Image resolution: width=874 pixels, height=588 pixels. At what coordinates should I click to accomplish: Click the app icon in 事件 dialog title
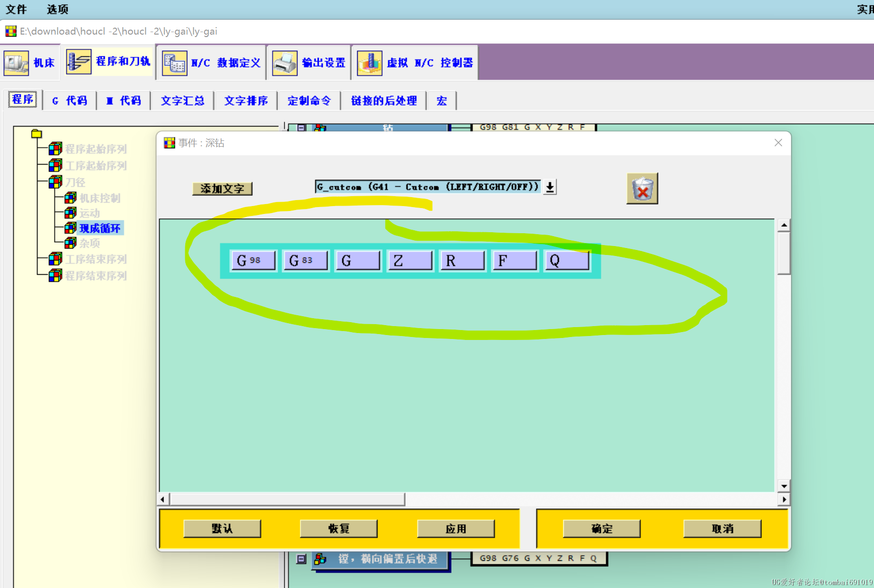(x=169, y=143)
